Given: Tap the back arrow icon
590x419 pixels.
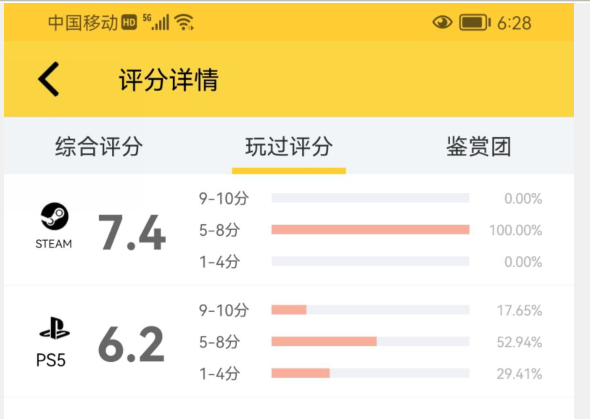Looking at the screenshot, I should [x=49, y=79].
